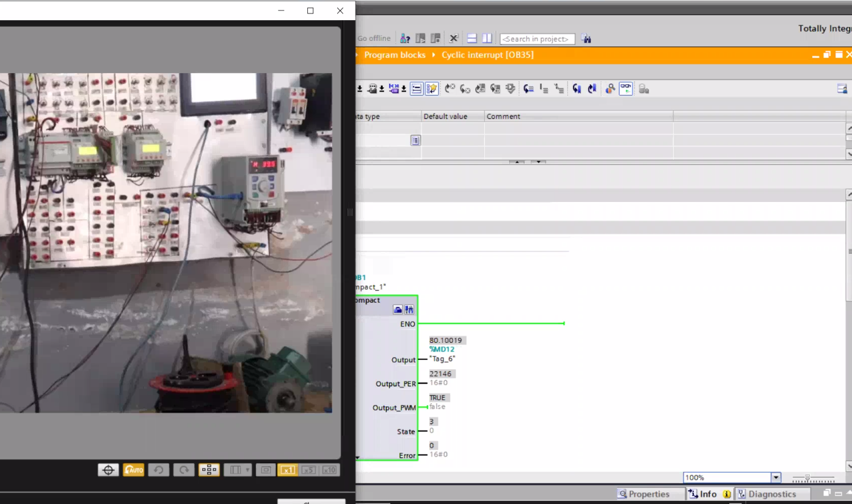Click the download to device icon
This screenshot has height=504, width=852.
point(359,88)
